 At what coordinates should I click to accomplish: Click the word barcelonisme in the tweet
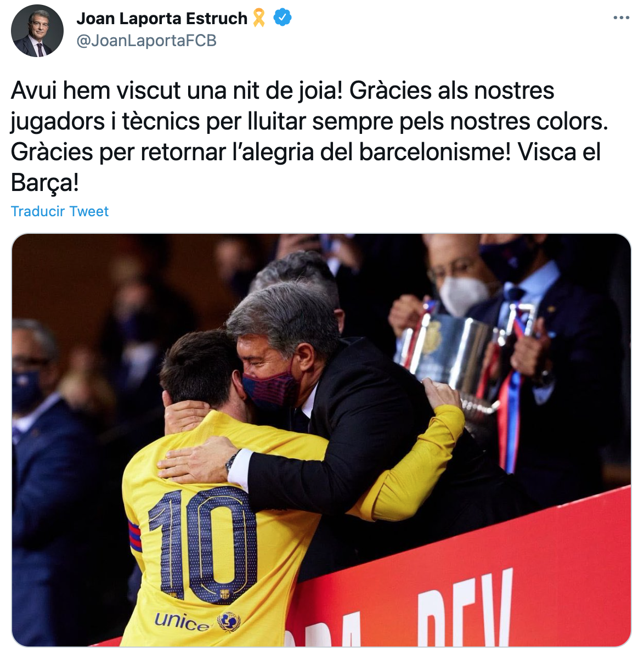pyautogui.click(x=435, y=152)
